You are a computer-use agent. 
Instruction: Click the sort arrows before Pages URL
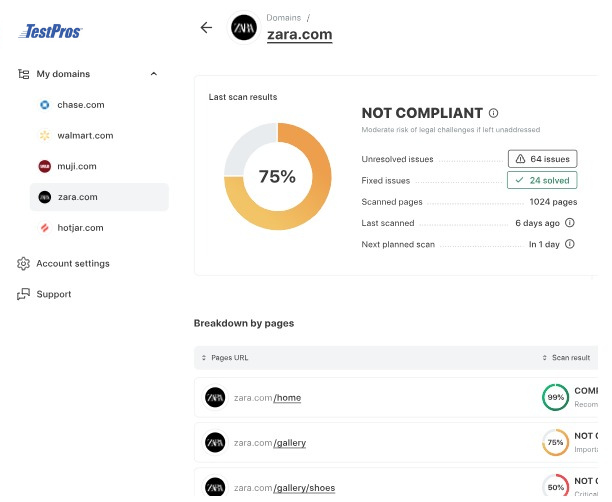point(204,358)
